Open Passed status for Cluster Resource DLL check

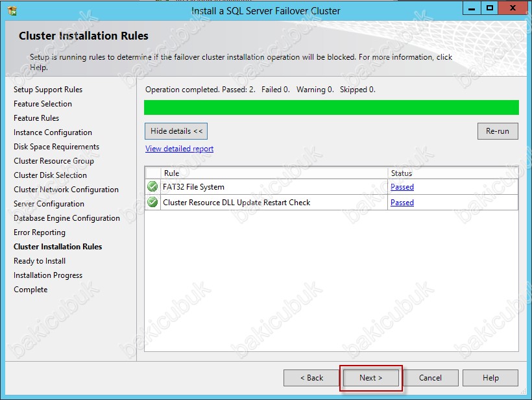point(402,203)
